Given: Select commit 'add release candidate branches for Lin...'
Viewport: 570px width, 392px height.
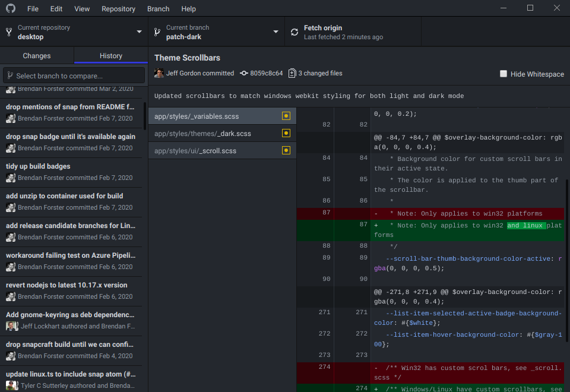Looking at the screenshot, I should point(71,232).
